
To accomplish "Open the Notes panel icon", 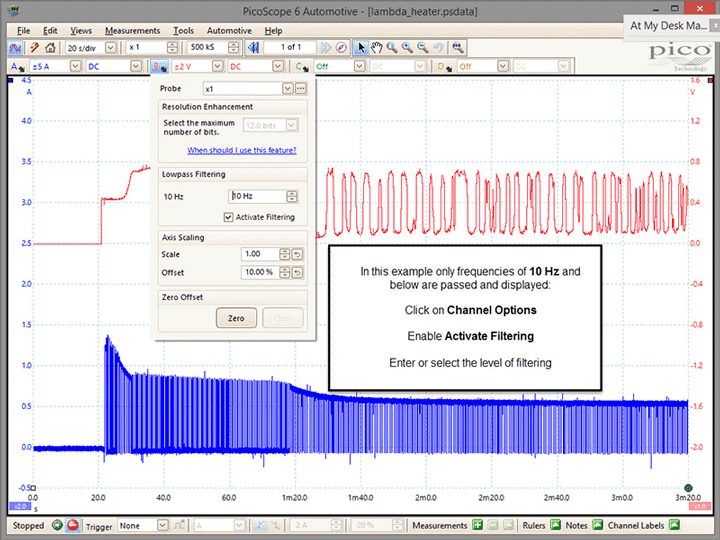I will pos(597,525).
